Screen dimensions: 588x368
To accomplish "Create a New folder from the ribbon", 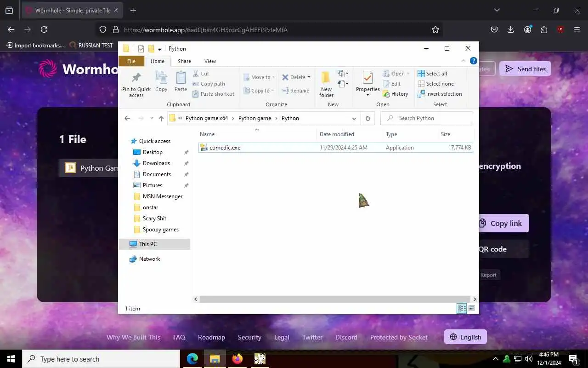I will coord(326,84).
